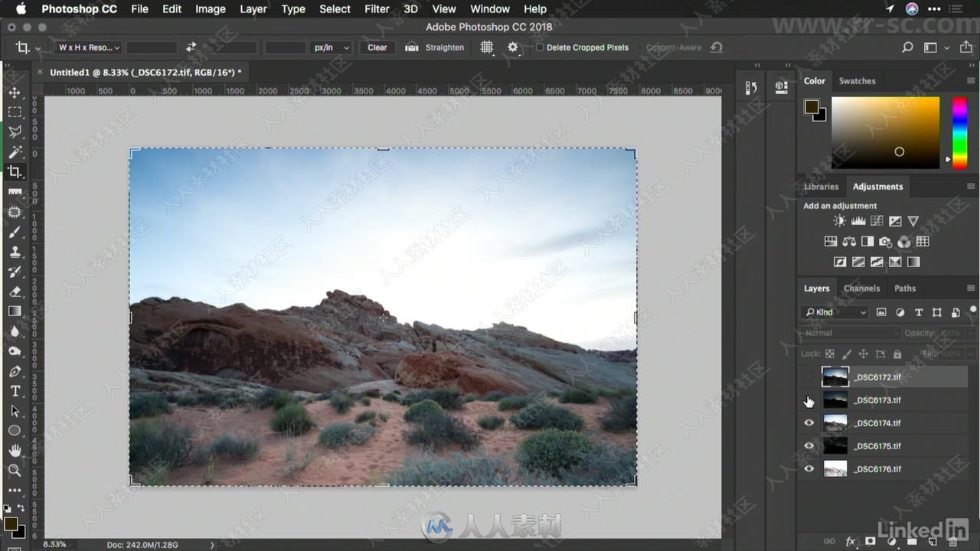Add a Color Balance adjustment
Screen dimensions: 980x551
pos(849,241)
